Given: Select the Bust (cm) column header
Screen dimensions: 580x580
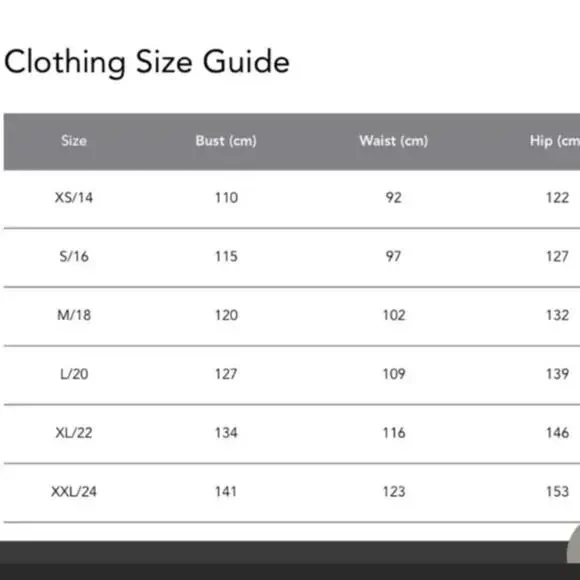Looking at the screenshot, I should click(x=226, y=141).
